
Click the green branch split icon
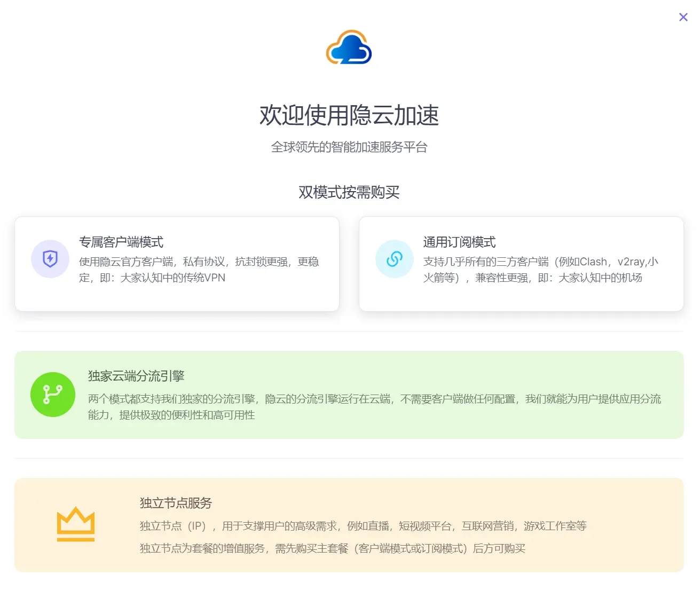[53, 395]
